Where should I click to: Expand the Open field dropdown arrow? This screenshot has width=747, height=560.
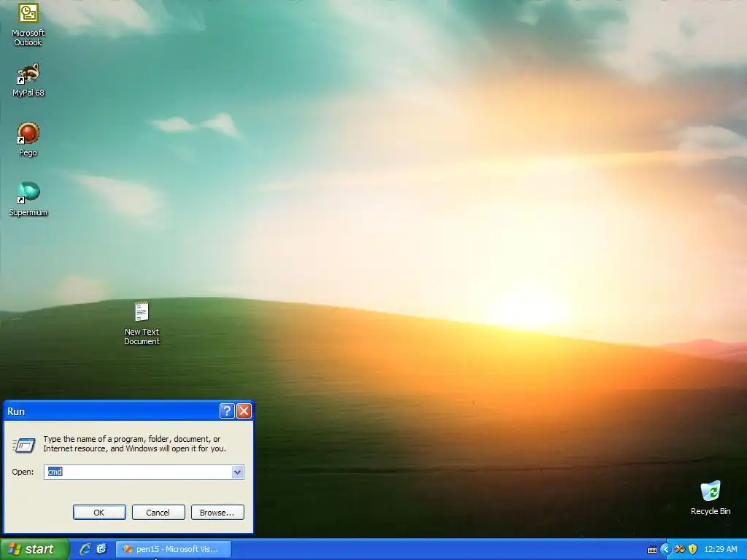[x=238, y=472]
